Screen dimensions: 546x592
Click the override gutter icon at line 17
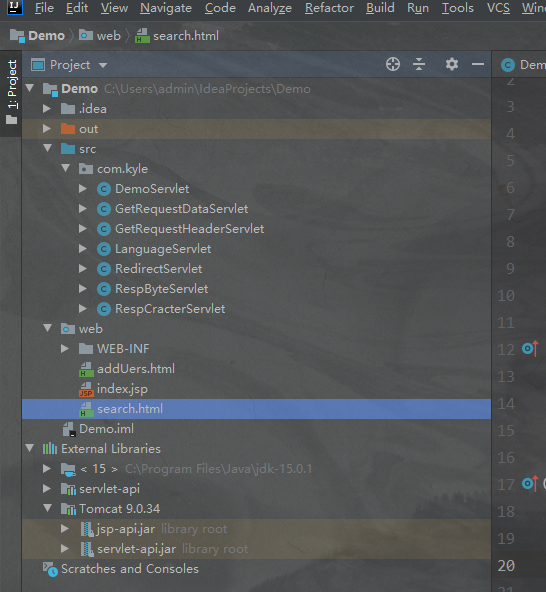tap(530, 483)
